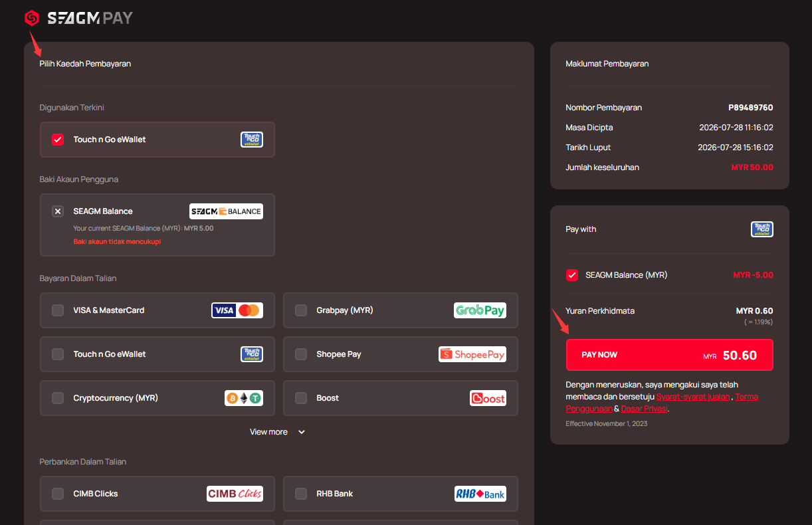Click the Baki Akaun Pengguna section label
This screenshot has width=812, height=525.
coord(78,179)
